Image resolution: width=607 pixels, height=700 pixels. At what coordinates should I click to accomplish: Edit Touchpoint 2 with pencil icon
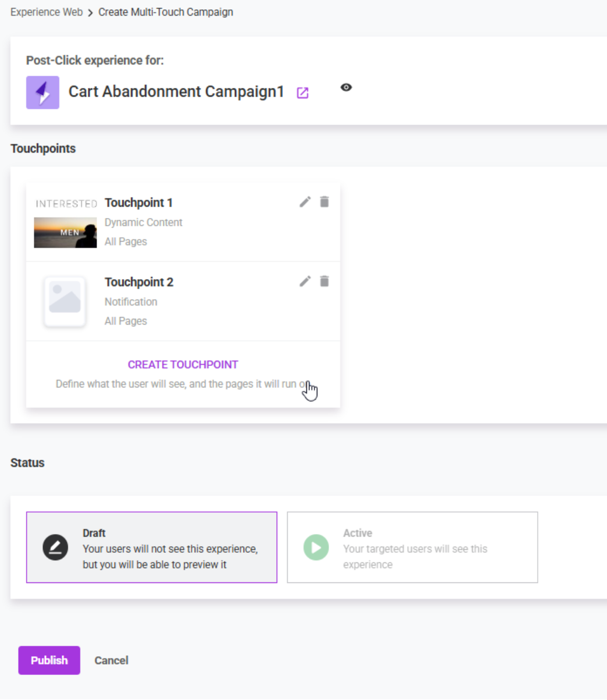point(305,282)
